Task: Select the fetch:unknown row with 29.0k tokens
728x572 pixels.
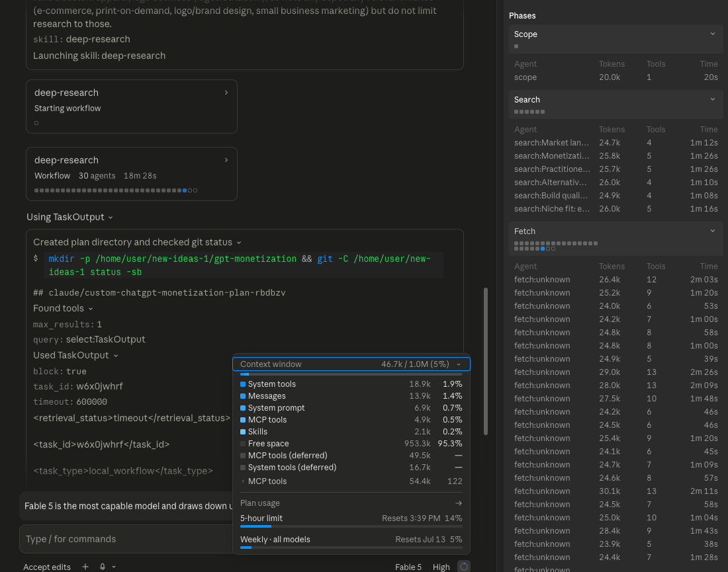Action: pos(615,372)
